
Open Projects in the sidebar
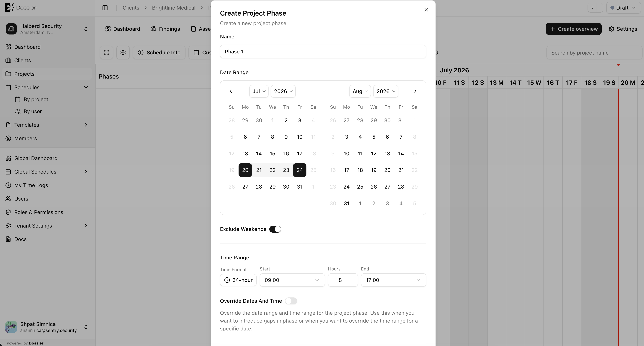47,74
